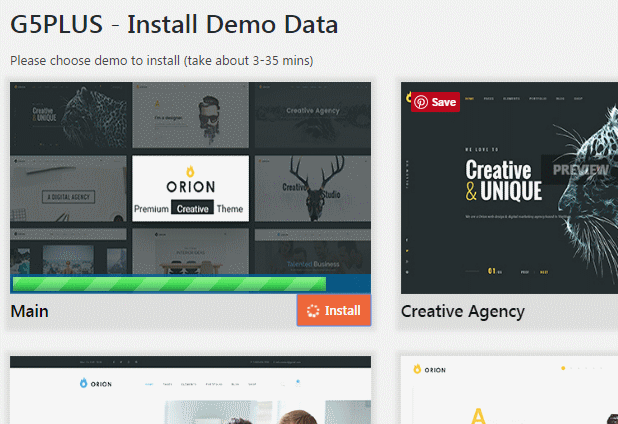Screen dimensions: 618x424
Task: Click the green install progress bar
Action: 169,284
